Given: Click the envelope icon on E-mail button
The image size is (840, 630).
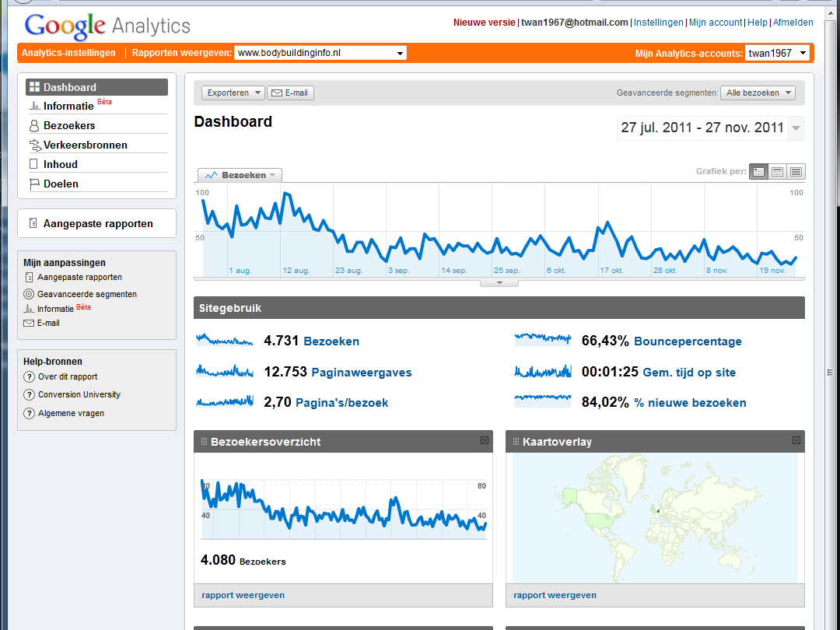Looking at the screenshot, I should coord(276,93).
